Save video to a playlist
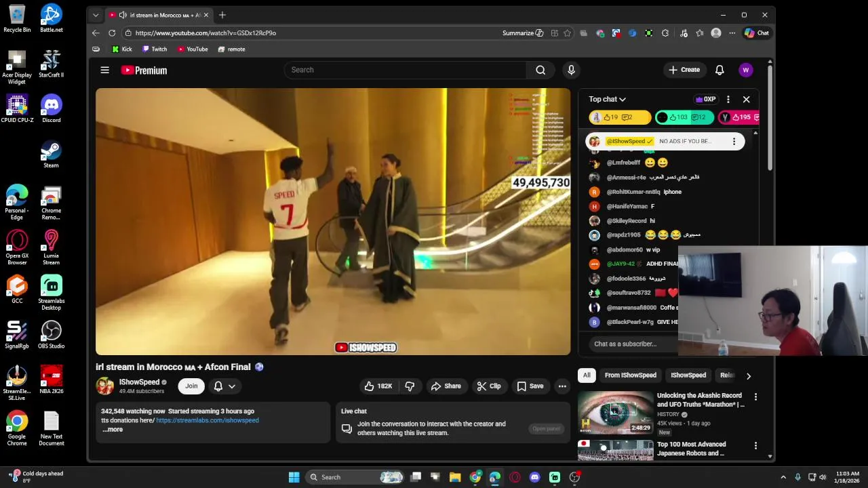The height and width of the screenshot is (488, 868). tap(530, 386)
